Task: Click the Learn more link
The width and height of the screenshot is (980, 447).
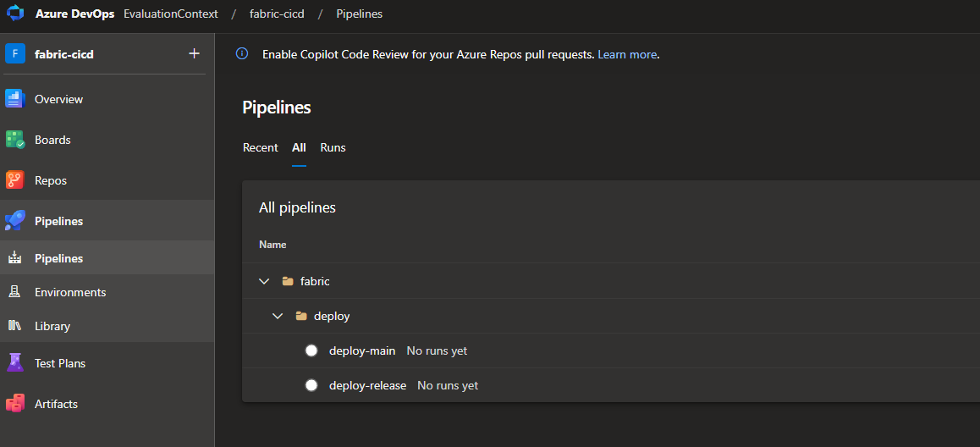Action: pos(627,54)
